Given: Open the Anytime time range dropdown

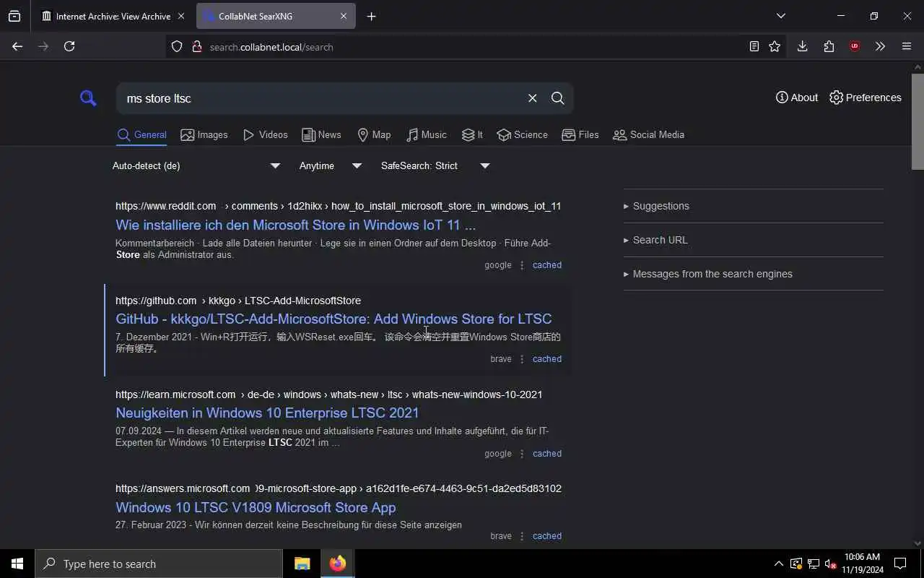Looking at the screenshot, I should (x=331, y=166).
